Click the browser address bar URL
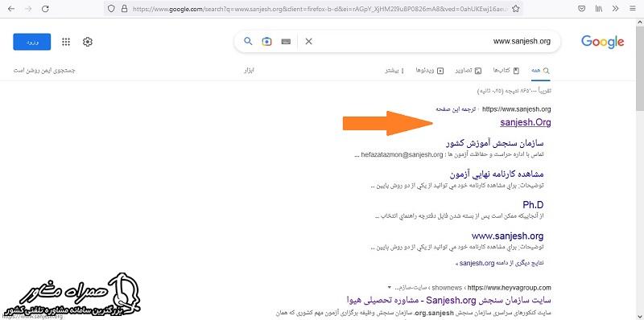Viewport: 644px width, 320px height. click(320, 9)
